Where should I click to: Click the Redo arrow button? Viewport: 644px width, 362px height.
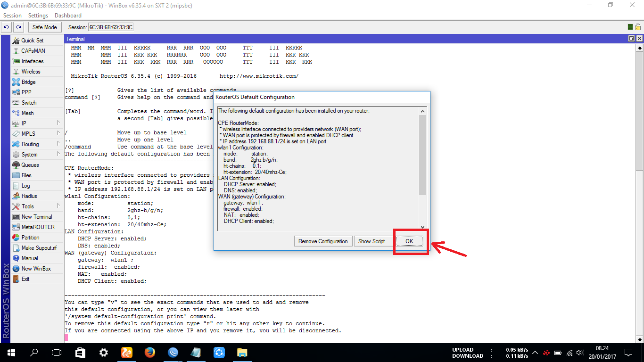(x=18, y=27)
